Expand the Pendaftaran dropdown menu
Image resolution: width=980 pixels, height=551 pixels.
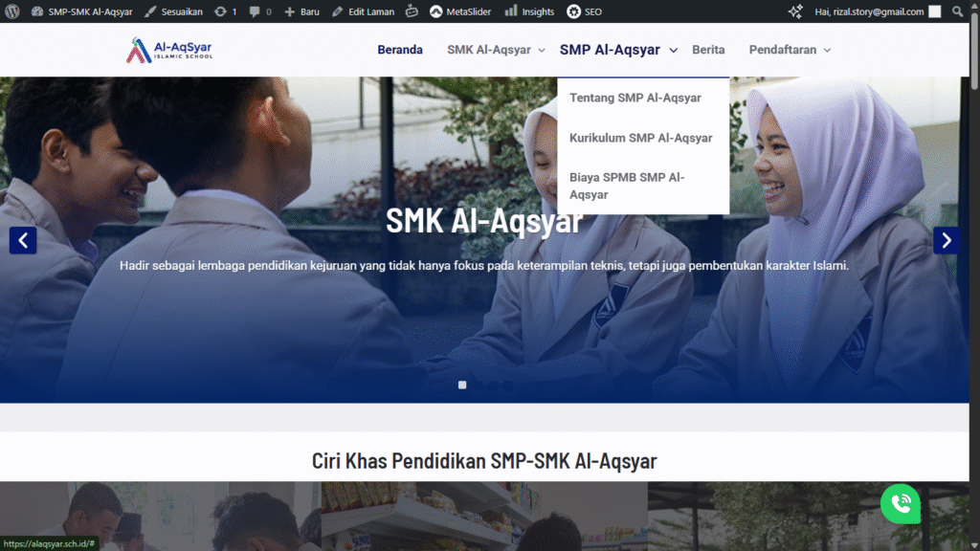827,50
